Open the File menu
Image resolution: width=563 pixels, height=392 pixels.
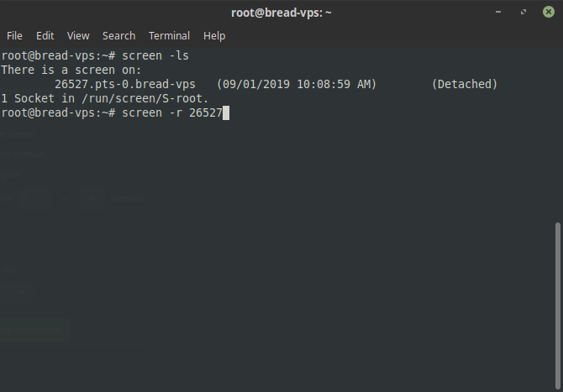pos(14,36)
